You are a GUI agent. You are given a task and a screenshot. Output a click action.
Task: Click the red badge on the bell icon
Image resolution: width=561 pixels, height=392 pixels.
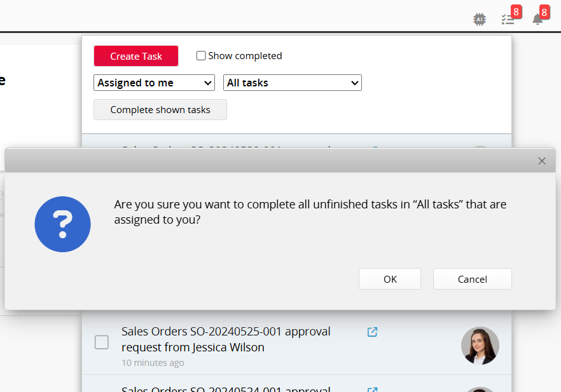click(544, 12)
